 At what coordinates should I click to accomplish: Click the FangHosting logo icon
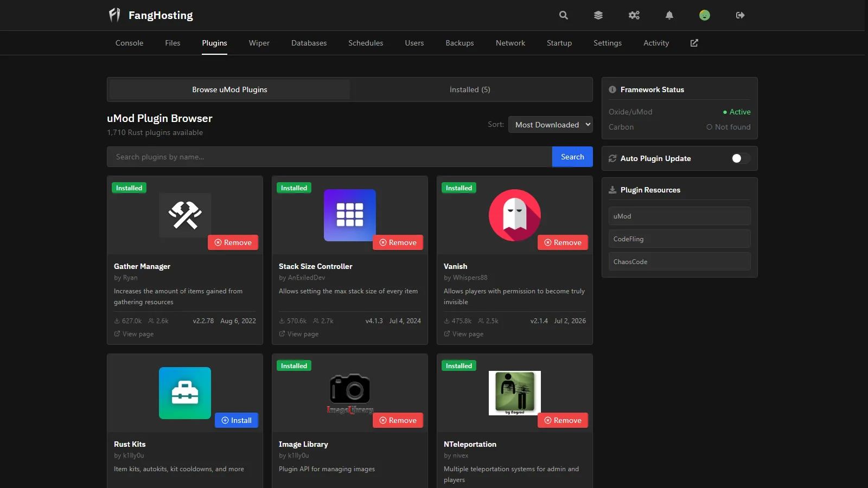114,15
